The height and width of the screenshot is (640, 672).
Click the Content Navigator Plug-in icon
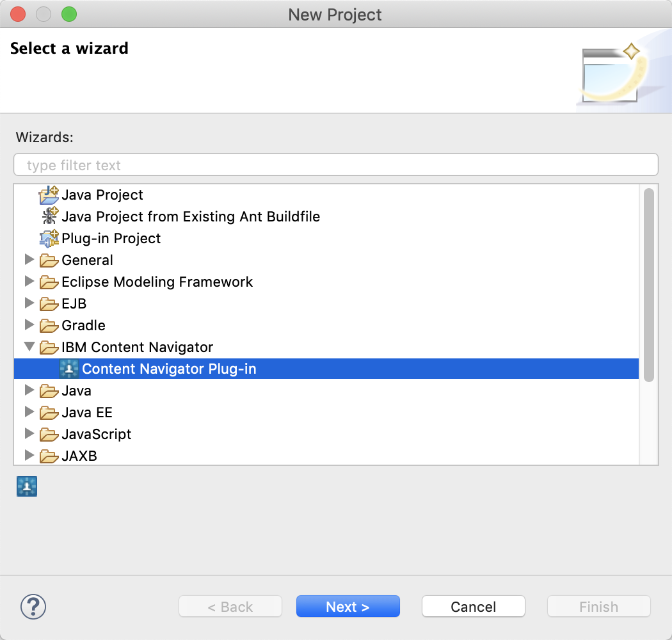pos(68,369)
